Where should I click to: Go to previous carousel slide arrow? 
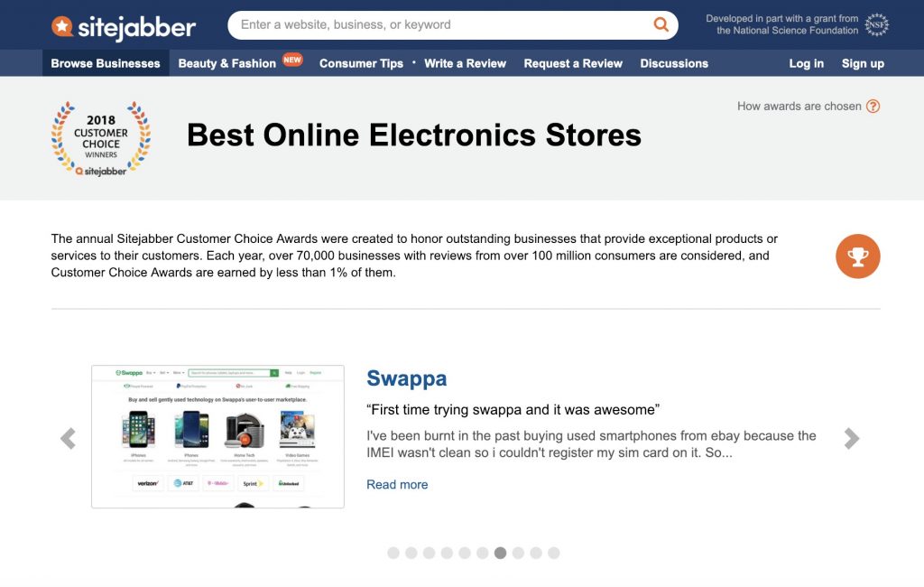click(x=68, y=438)
